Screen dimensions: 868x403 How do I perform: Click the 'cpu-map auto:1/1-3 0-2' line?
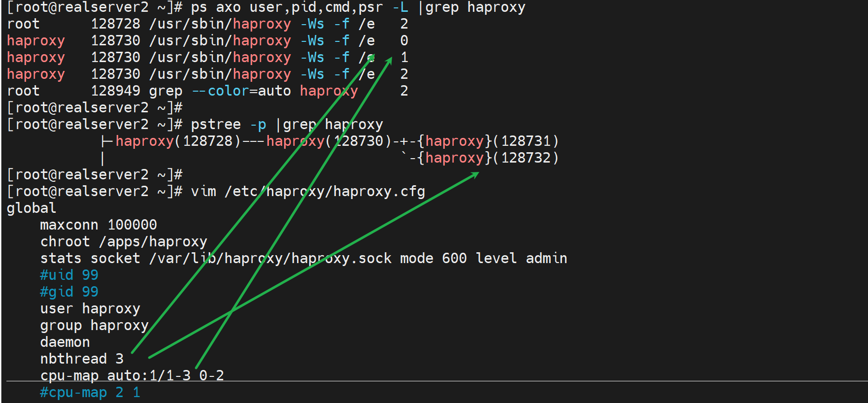coord(132,376)
